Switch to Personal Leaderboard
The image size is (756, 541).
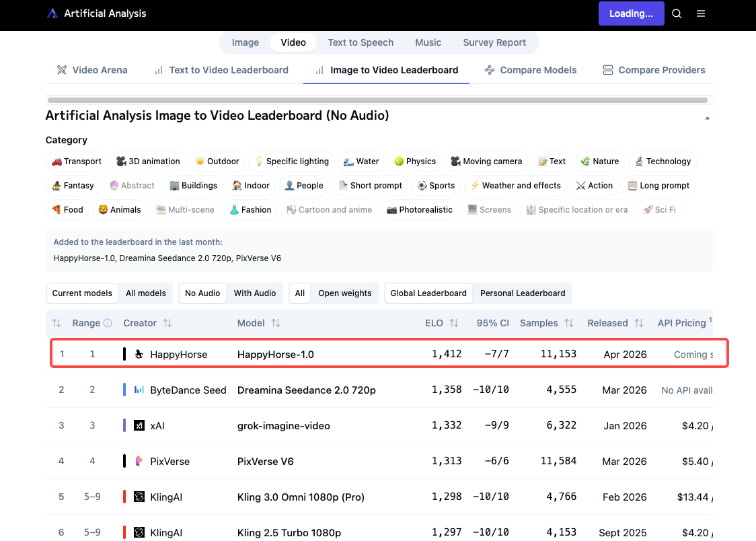click(x=523, y=293)
